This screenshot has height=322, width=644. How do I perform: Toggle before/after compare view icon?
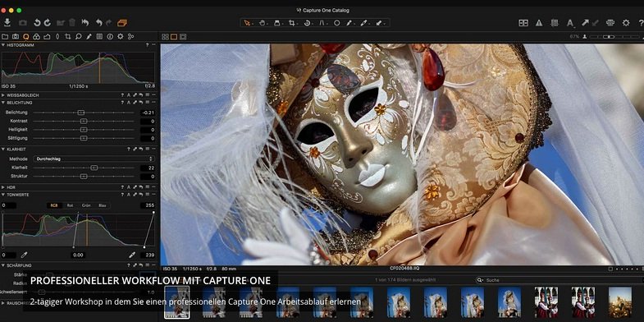point(523,23)
